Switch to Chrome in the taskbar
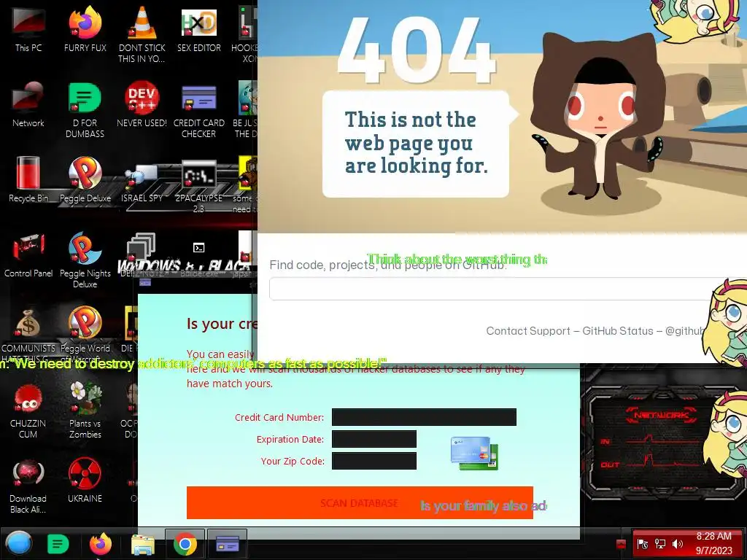747x560 pixels. coord(185,543)
